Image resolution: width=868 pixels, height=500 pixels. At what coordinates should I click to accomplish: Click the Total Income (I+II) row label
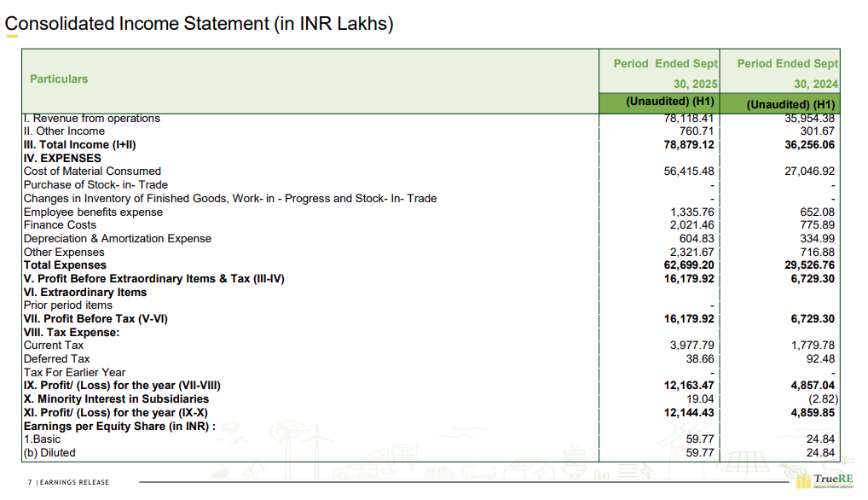tap(79, 145)
